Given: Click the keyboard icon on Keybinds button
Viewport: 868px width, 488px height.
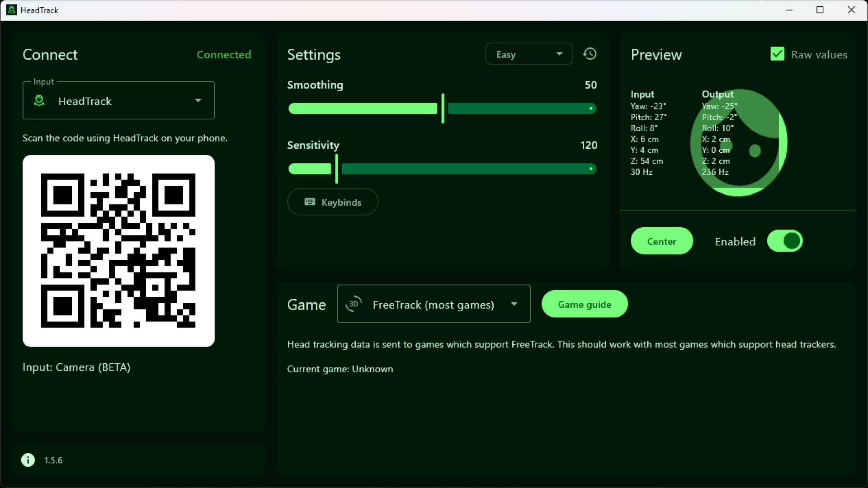Looking at the screenshot, I should (x=310, y=202).
